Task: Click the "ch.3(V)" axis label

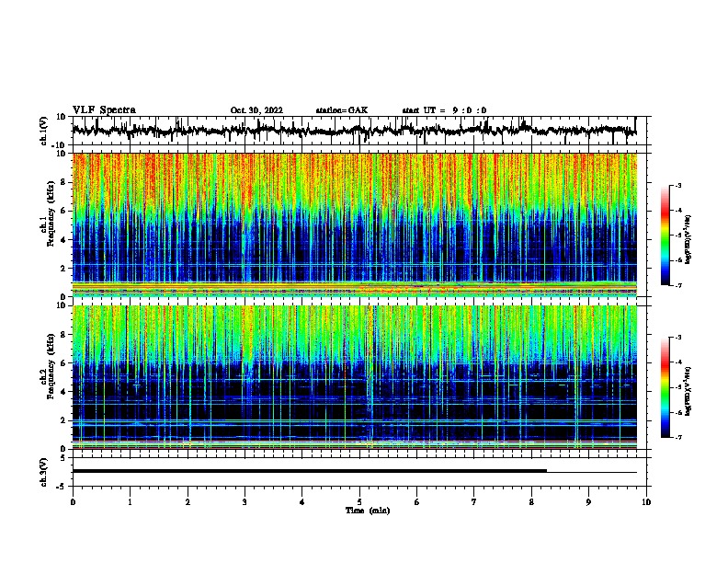Action: tap(44, 472)
